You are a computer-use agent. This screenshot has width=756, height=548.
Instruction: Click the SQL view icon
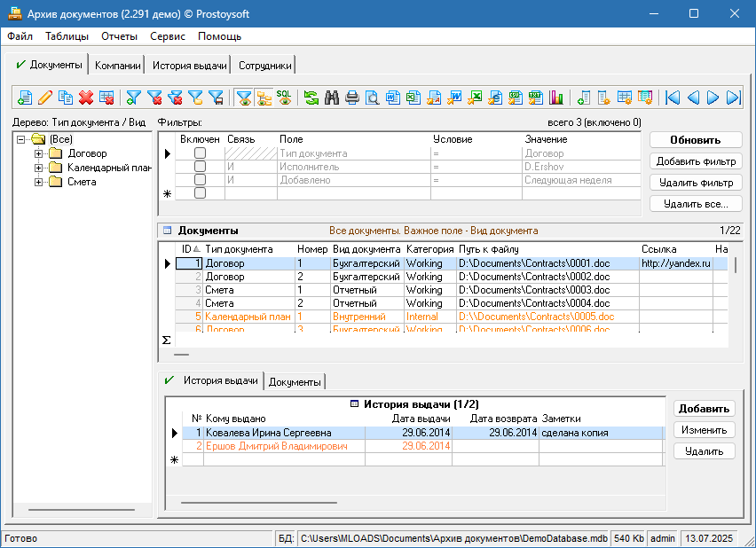[284, 98]
